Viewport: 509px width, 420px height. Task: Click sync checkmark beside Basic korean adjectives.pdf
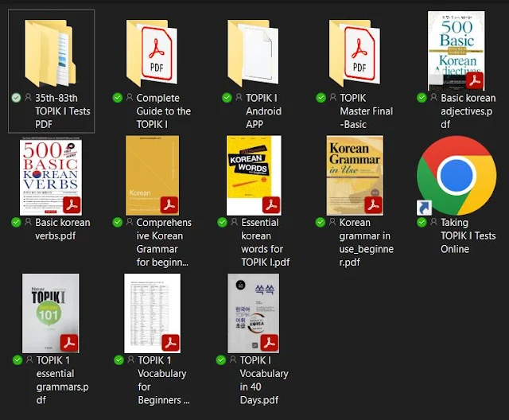click(422, 98)
